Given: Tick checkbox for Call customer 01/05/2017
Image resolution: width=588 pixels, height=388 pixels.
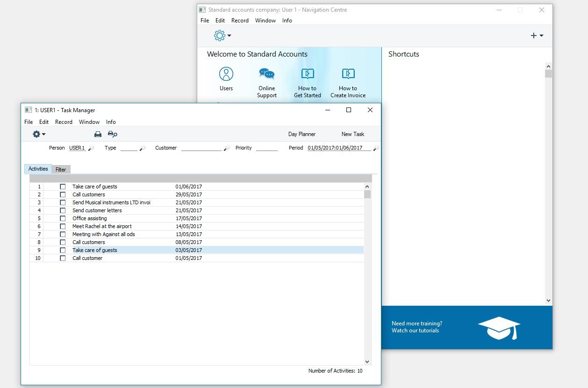Looking at the screenshot, I should (x=63, y=258).
